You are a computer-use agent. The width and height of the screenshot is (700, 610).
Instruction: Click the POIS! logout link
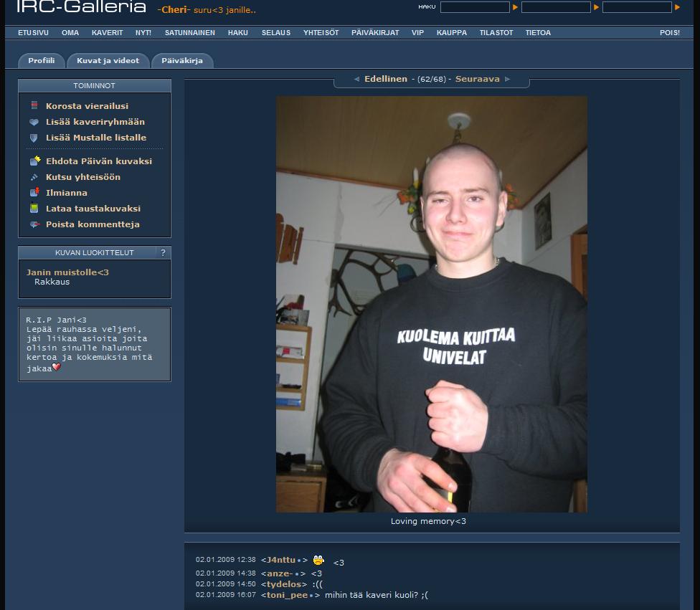click(669, 33)
